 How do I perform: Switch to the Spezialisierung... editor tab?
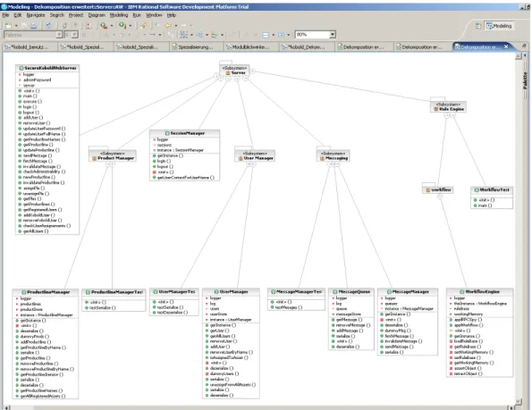pyautogui.click(x=196, y=47)
